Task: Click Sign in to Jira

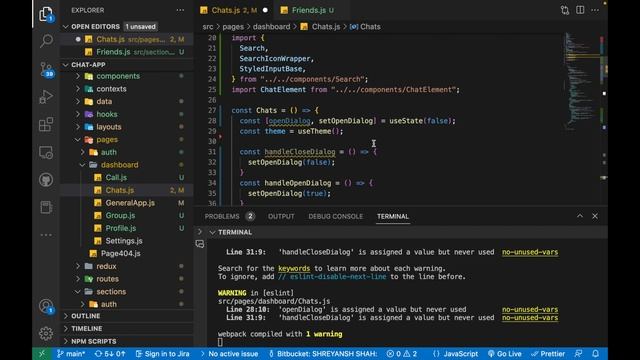Action: click(x=162, y=354)
